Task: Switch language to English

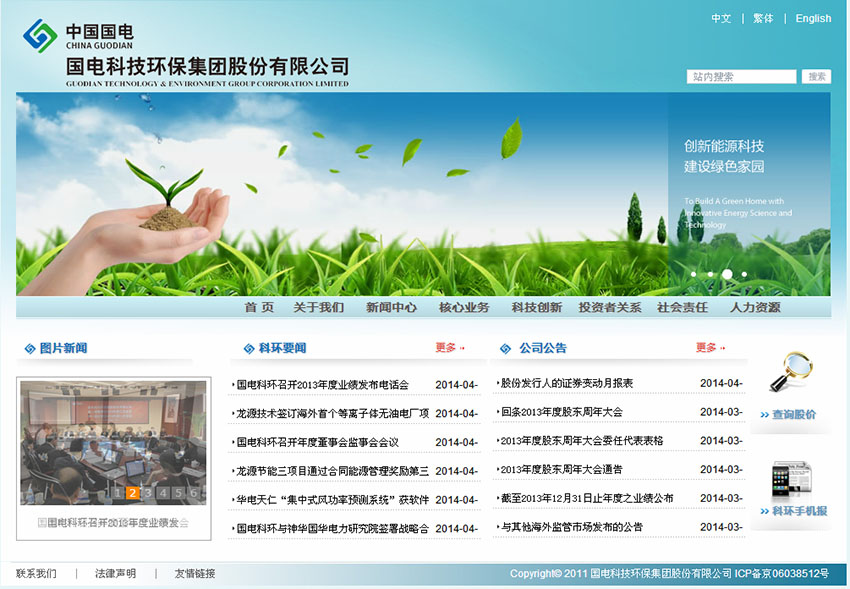Action: pyautogui.click(x=813, y=19)
